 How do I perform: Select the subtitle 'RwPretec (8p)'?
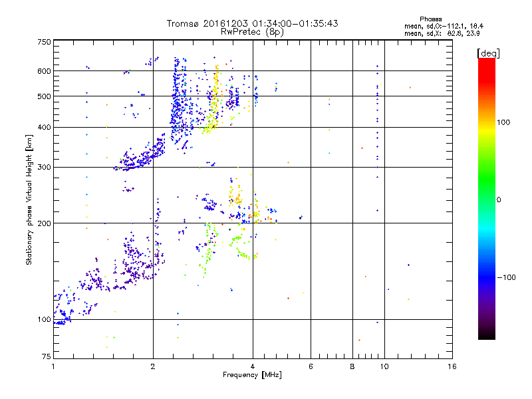[252, 32]
